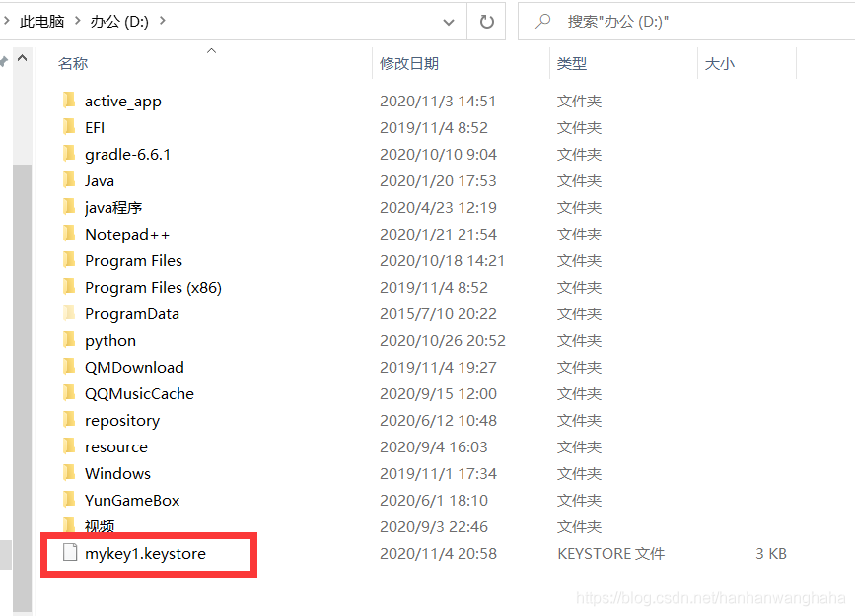Navigate to 办公 (D:) in breadcrumb
855x616 pixels.
(x=119, y=22)
